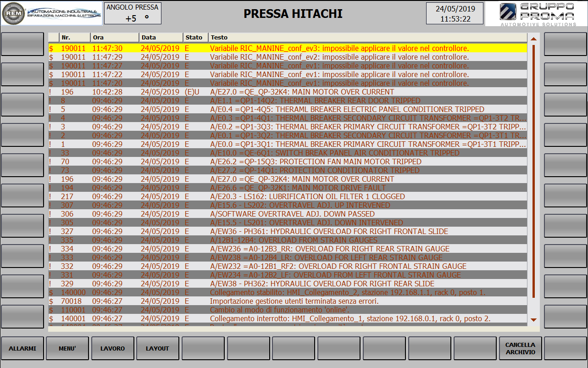
Task: Select HYDRAULIC OVERLOAD FOR RIGHT FRONTAL SLIDE
Action: click(288, 232)
